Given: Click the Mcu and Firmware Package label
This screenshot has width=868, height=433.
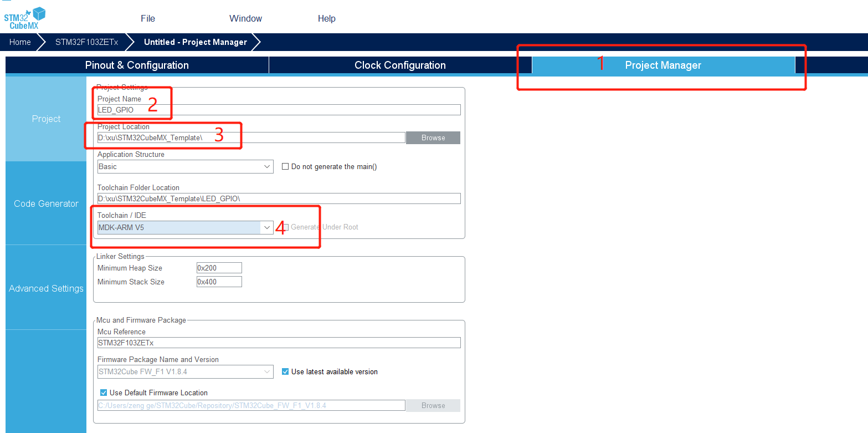Looking at the screenshot, I should 141,320.
